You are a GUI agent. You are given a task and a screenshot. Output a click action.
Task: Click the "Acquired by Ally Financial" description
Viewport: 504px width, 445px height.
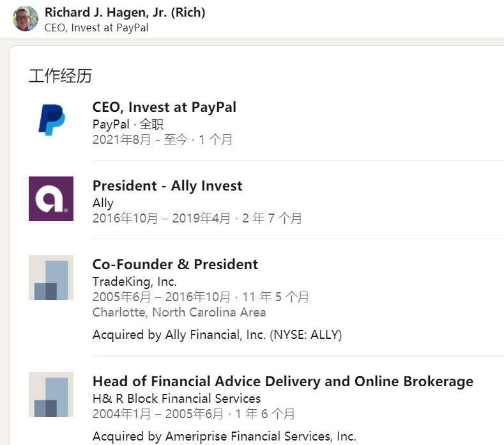pyautogui.click(x=217, y=335)
